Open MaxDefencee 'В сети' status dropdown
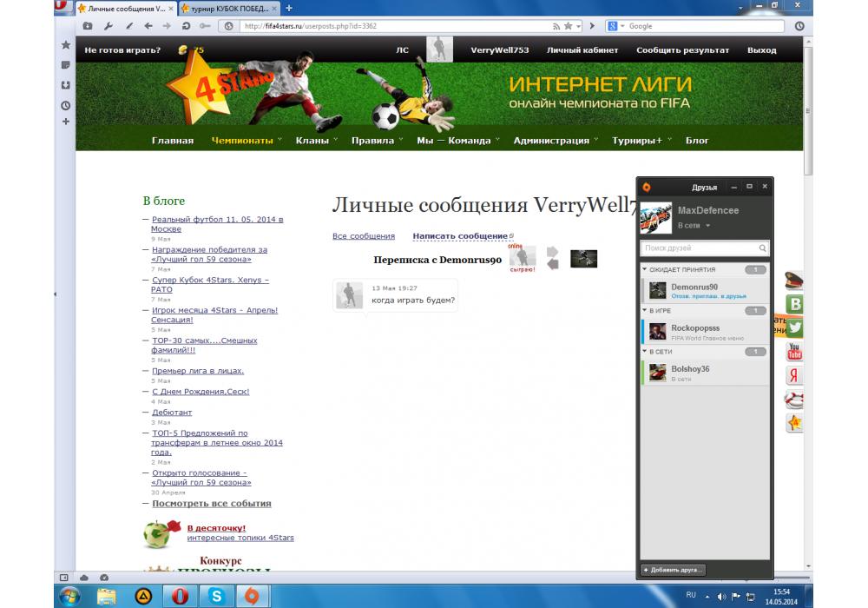 [694, 226]
